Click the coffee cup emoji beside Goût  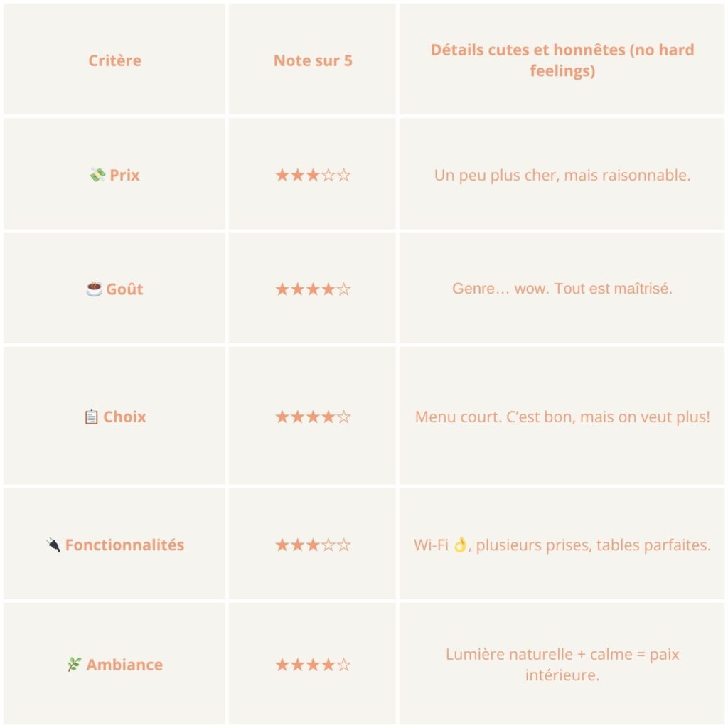pyautogui.click(x=94, y=289)
